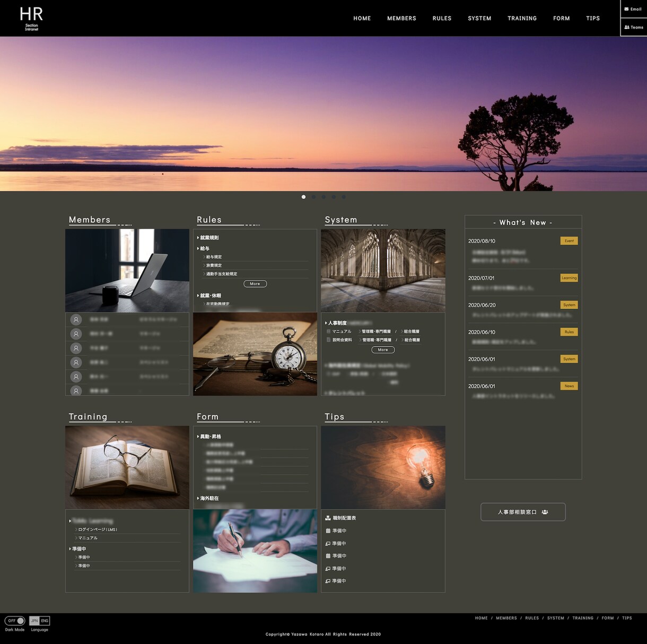Image resolution: width=647 pixels, height=644 pixels.
Task: Expand the 海外駐在 section in Form
Action: click(208, 498)
